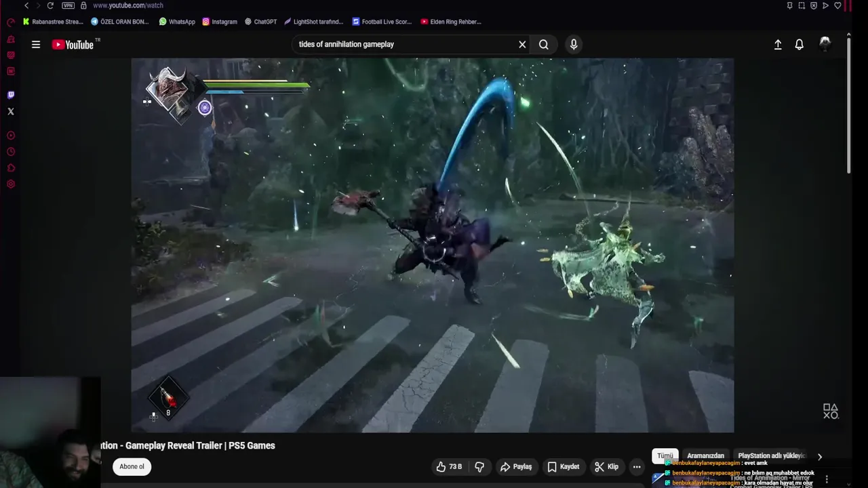The width and height of the screenshot is (868, 488).
Task: Click the Gameplay Reveal Trailer video title
Action: point(188,445)
